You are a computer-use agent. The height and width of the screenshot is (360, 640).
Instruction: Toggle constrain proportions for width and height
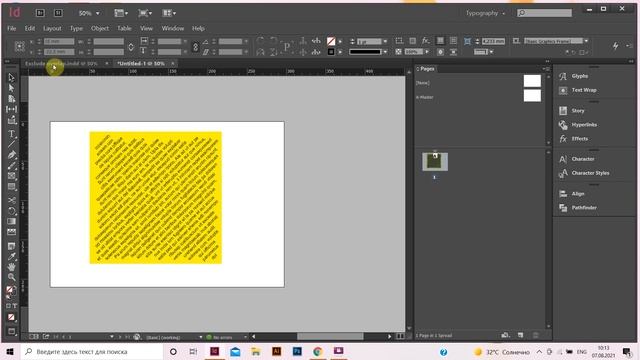point(131,47)
